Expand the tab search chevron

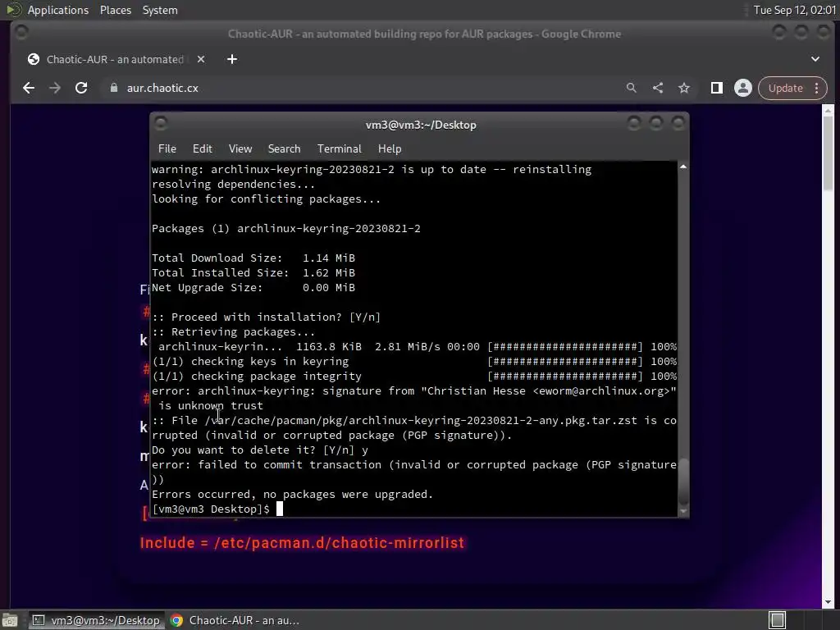815,59
